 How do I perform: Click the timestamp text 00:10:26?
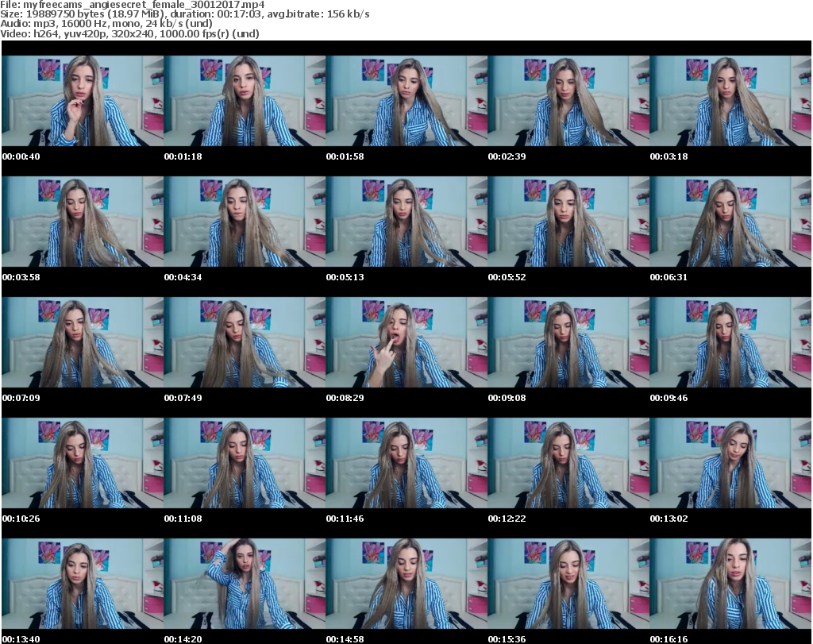(x=21, y=519)
